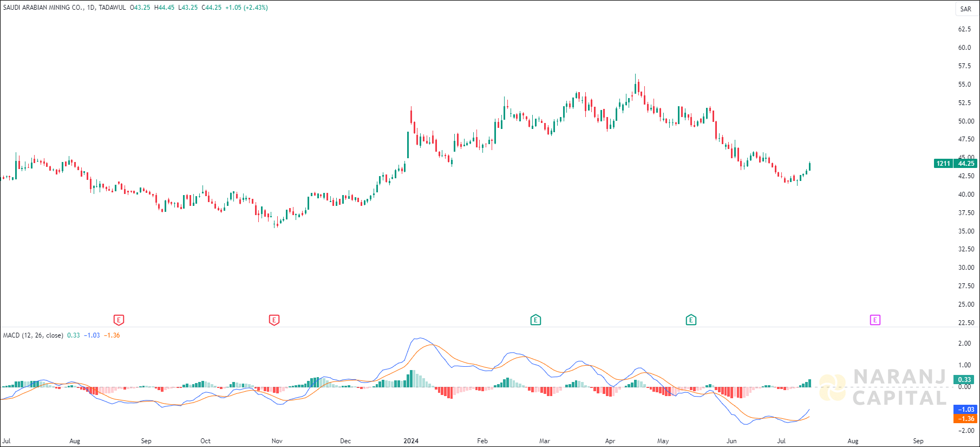Click the 2024 year label on time axis

411,441
